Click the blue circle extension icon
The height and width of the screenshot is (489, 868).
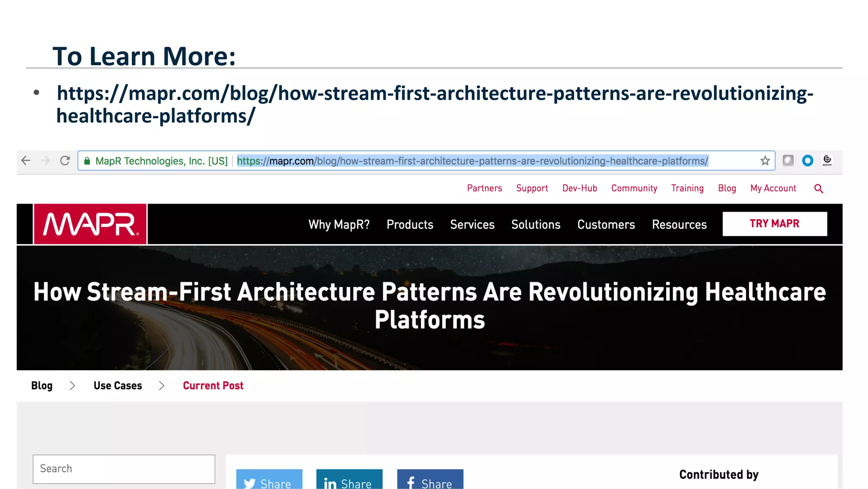click(x=807, y=160)
